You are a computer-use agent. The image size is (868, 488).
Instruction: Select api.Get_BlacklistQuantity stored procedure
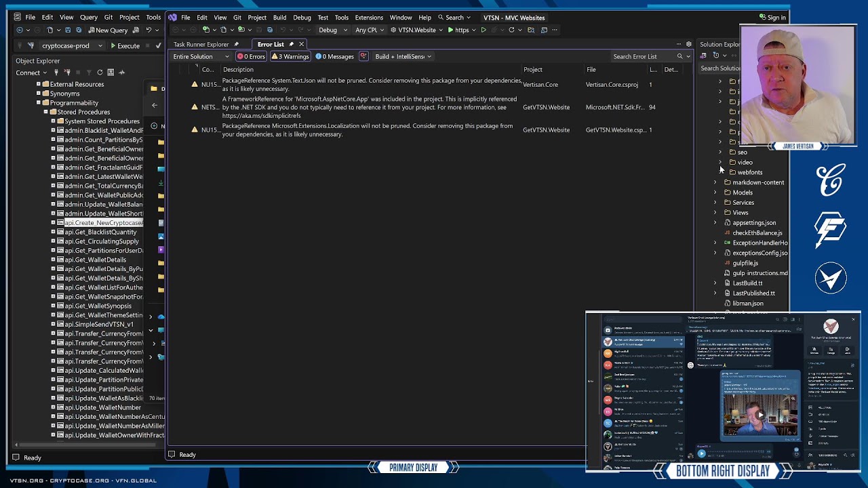coord(100,232)
